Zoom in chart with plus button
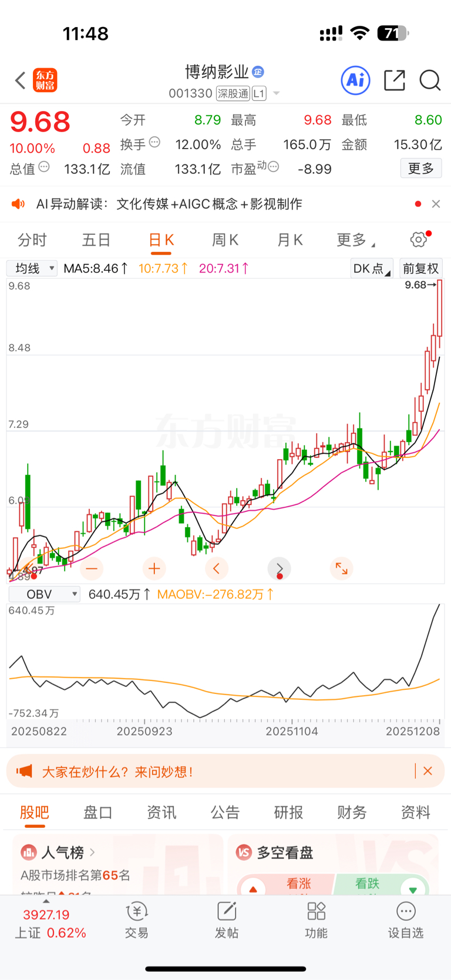451x980 pixels. point(154,568)
